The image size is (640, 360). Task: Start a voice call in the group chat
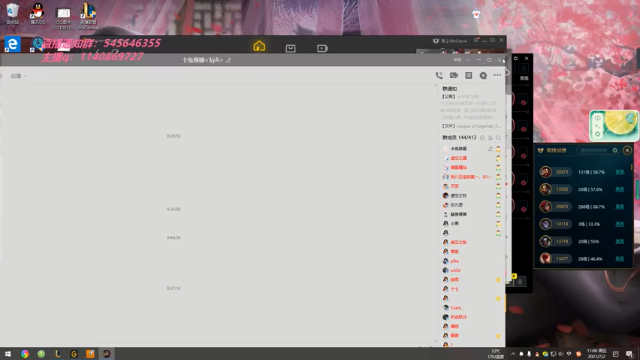[439, 76]
